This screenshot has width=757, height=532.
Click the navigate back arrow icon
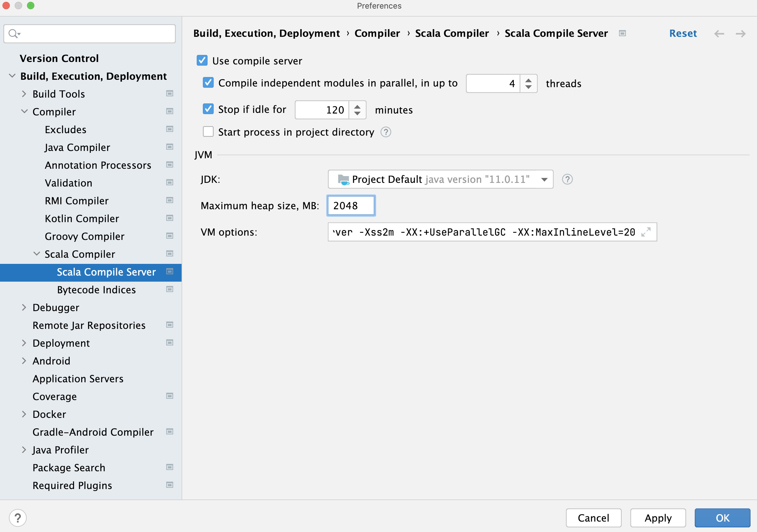pyautogui.click(x=720, y=33)
